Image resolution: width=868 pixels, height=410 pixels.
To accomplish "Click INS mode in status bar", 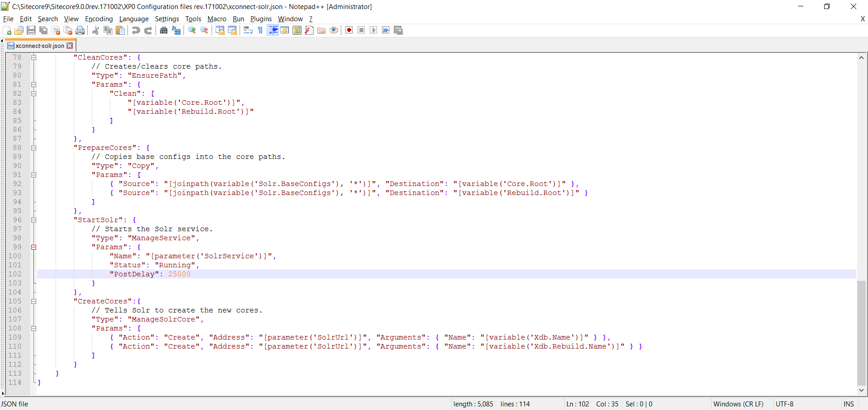I will [849, 404].
